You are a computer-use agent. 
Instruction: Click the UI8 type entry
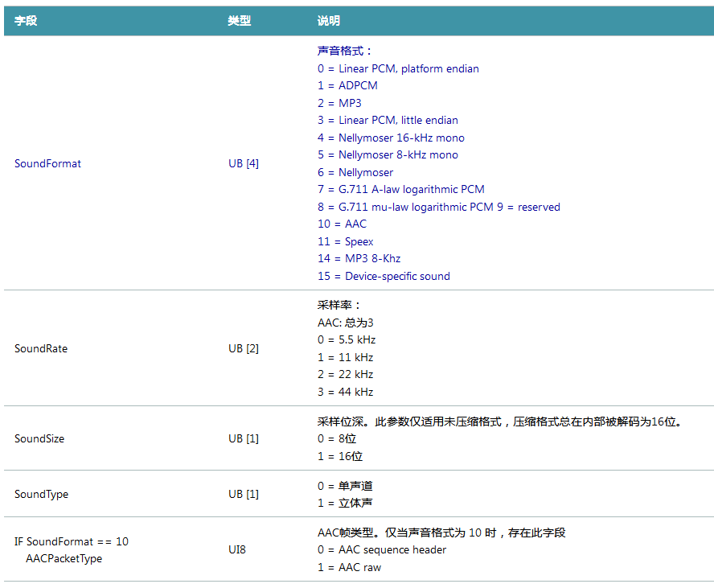pyautogui.click(x=236, y=549)
